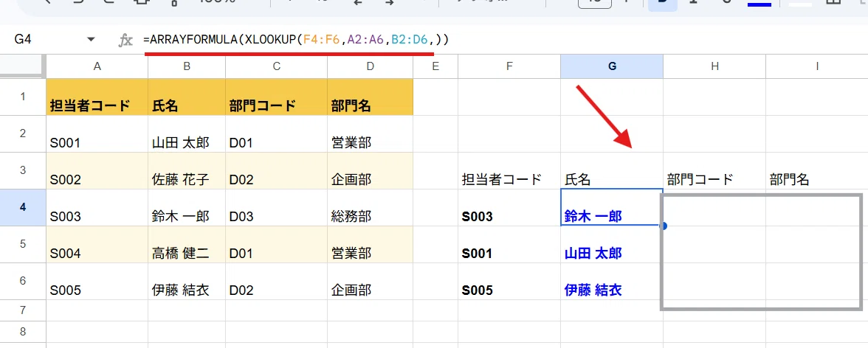Select cell S001 in column A

point(97,134)
